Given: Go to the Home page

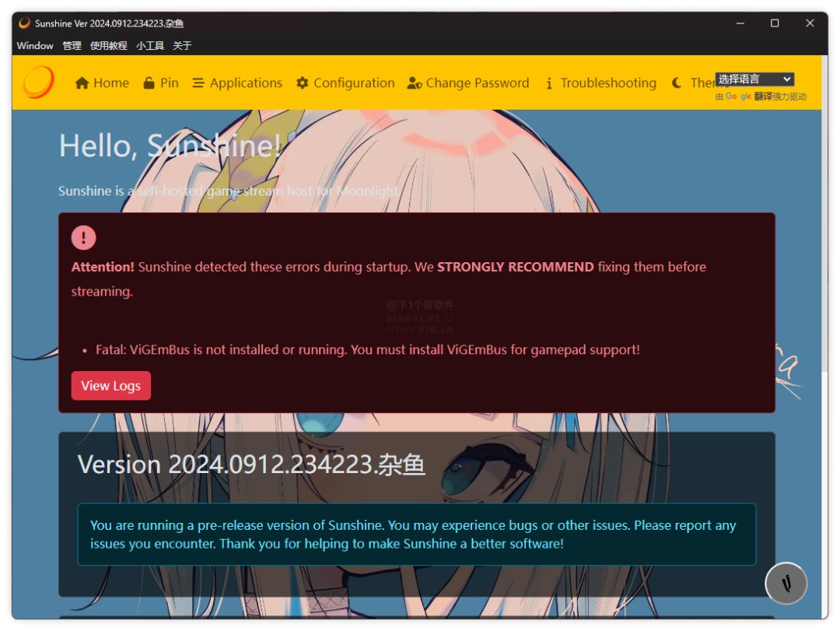Looking at the screenshot, I should [102, 83].
